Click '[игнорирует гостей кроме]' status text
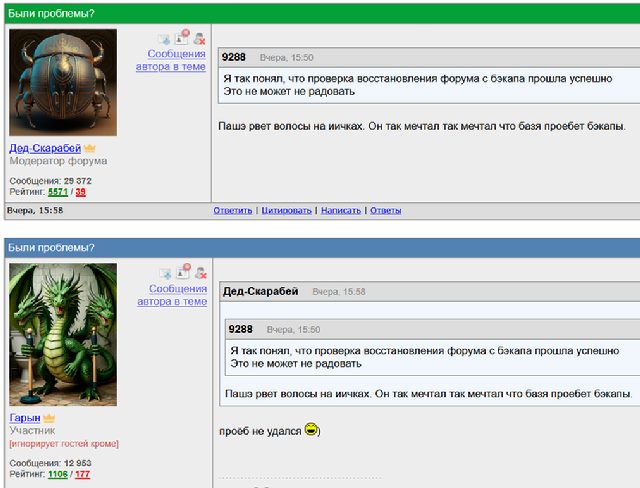Viewport: 640px width, 488px height. coord(64,444)
